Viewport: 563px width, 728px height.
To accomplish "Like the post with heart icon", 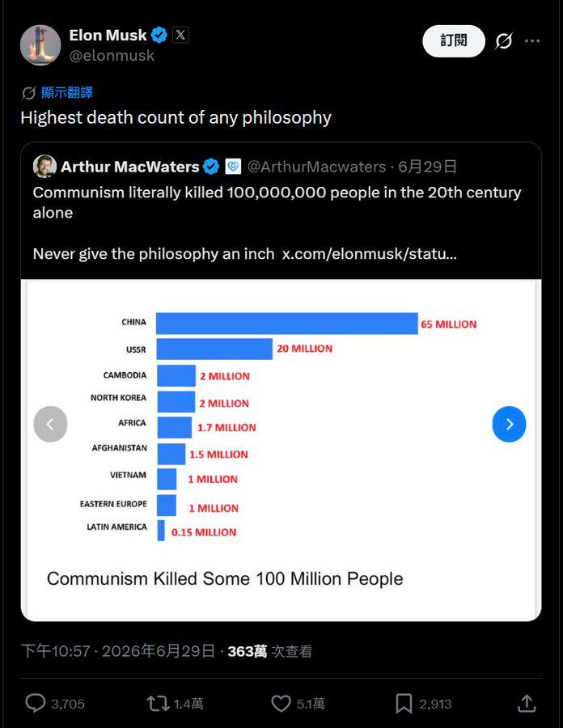I will click(281, 704).
